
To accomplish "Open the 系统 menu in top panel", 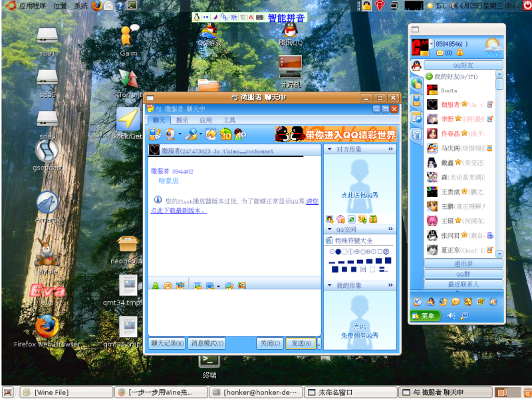I will point(80,5).
